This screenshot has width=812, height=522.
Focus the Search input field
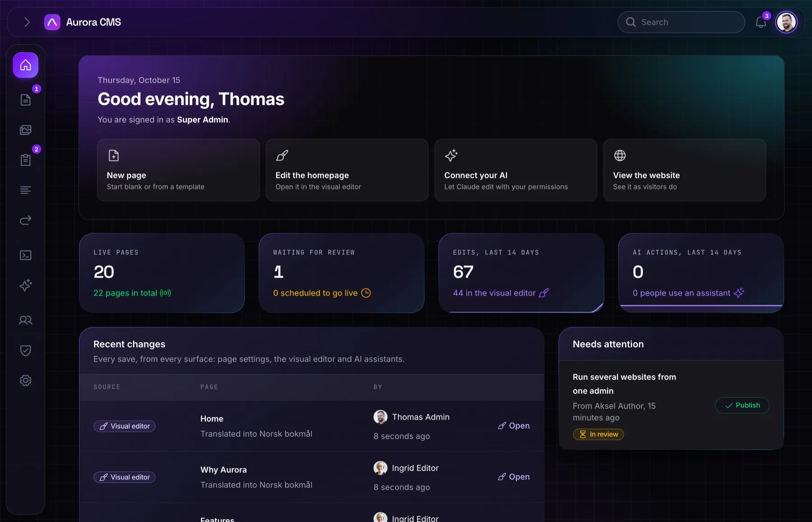coord(681,22)
